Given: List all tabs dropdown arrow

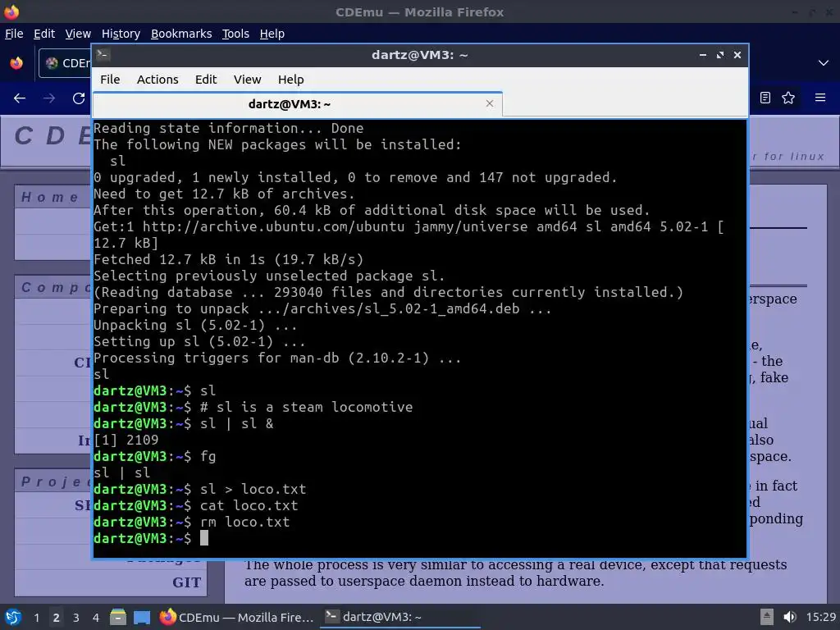Looking at the screenshot, I should coord(824,63).
